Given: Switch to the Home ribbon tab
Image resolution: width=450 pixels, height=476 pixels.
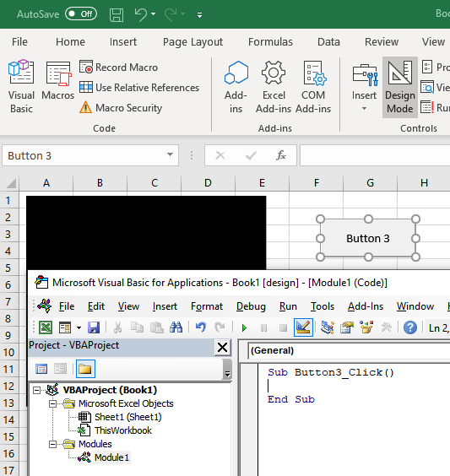Looking at the screenshot, I should tap(70, 41).
